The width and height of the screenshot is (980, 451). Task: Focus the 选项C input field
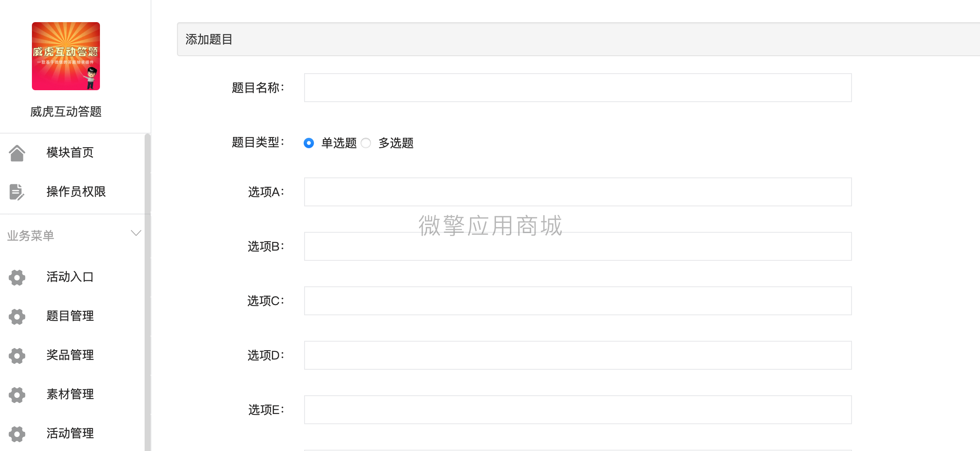pos(578,301)
